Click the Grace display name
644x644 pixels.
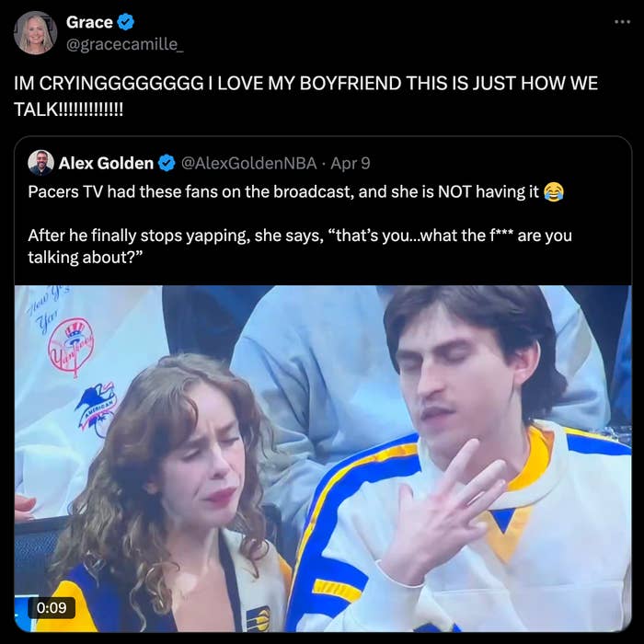click(x=89, y=22)
